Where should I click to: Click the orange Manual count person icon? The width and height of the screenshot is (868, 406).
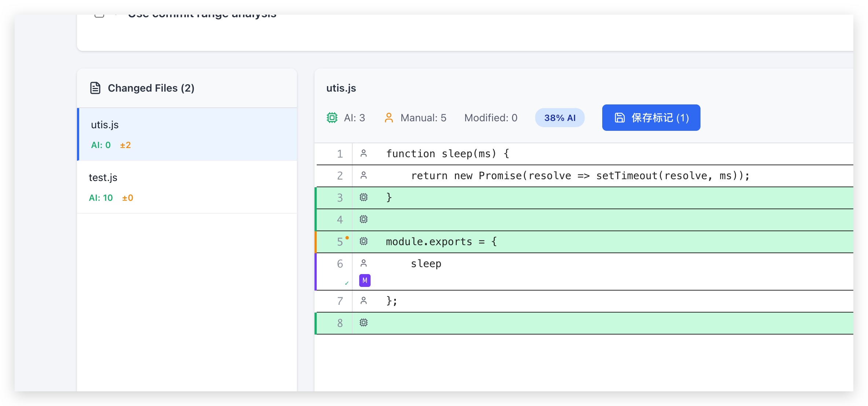pyautogui.click(x=389, y=118)
